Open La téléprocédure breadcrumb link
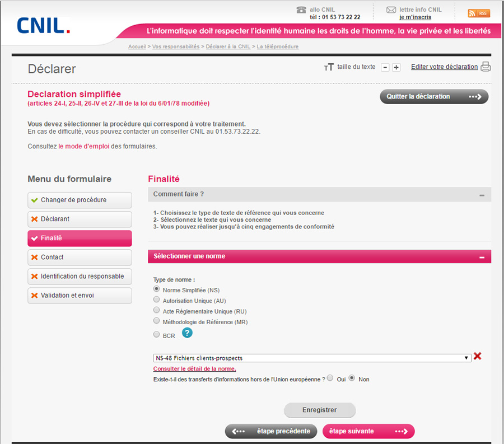504x444 pixels. click(277, 46)
